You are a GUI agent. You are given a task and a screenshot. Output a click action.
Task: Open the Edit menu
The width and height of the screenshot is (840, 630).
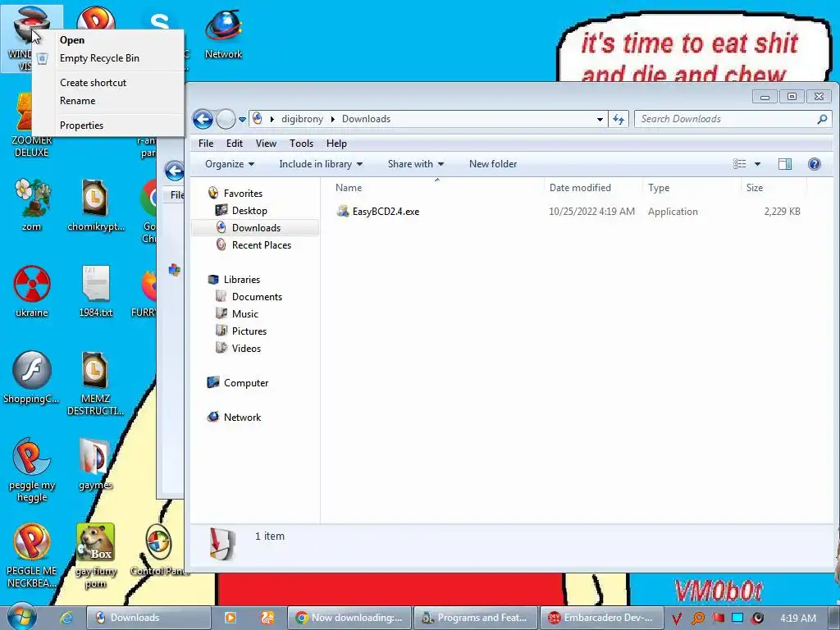coord(234,144)
